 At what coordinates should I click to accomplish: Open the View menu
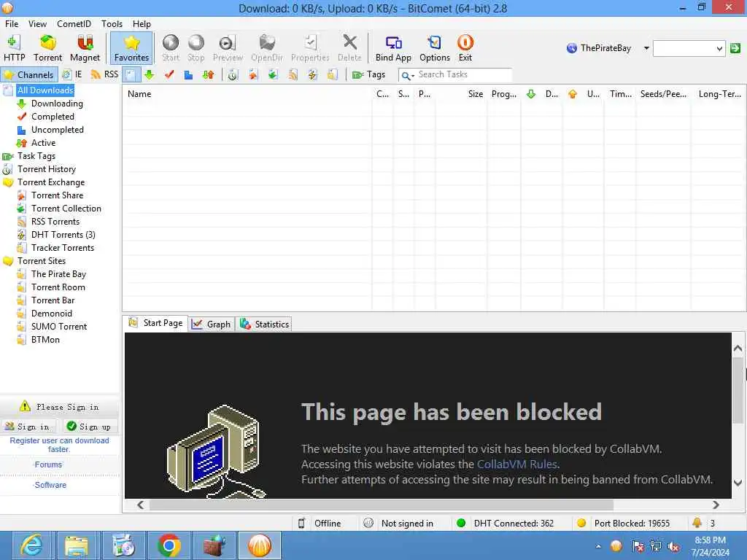[x=37, y=24]
